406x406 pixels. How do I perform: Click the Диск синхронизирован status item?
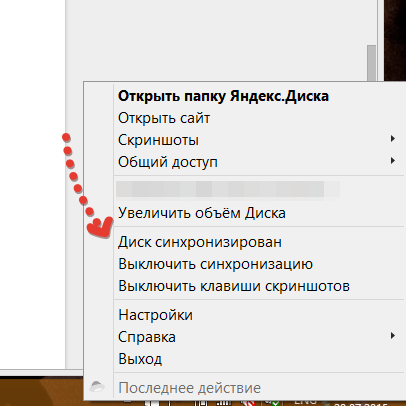pos(200,242)
